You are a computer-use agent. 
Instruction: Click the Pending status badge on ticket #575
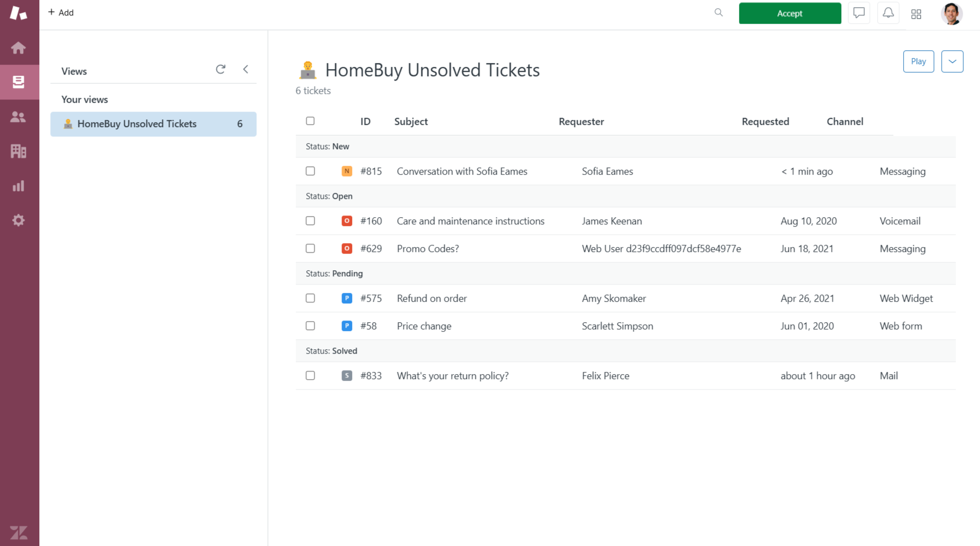347,298
